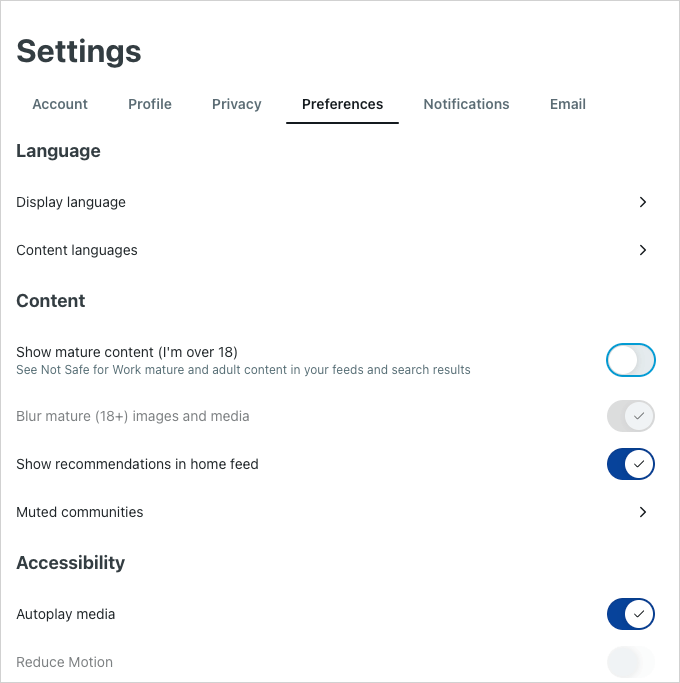
Task: Open the Notifications settings tab
Action: 466,104
